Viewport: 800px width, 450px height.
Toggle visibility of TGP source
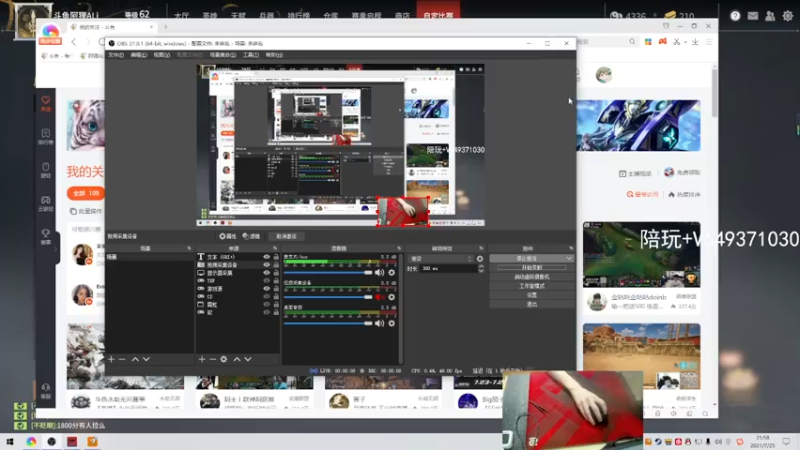(266, 281)
